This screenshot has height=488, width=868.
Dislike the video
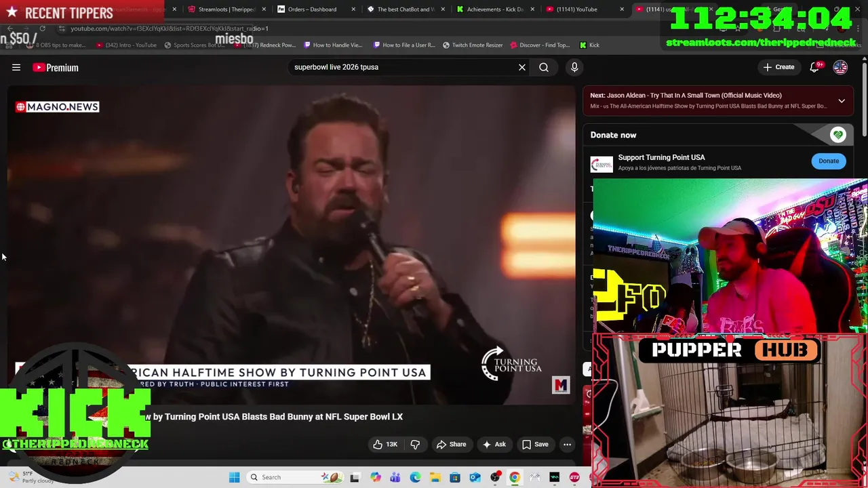(x=415, y=445)
